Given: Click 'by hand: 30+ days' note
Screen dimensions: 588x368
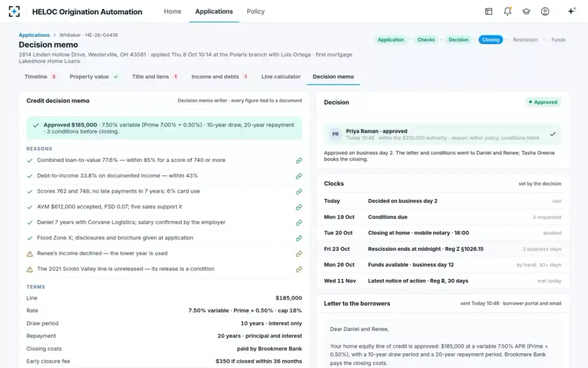Looking at the screenshot, I should 539,265.
